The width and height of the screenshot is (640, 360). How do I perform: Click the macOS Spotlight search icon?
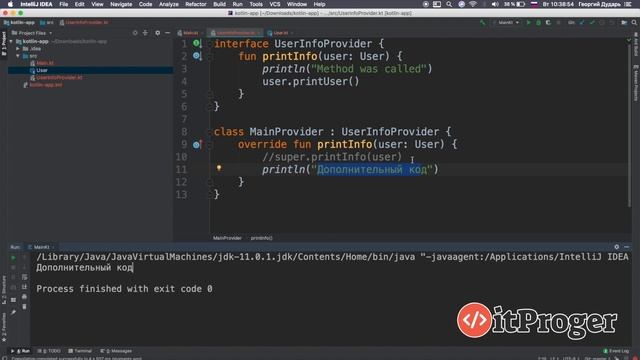449,4
